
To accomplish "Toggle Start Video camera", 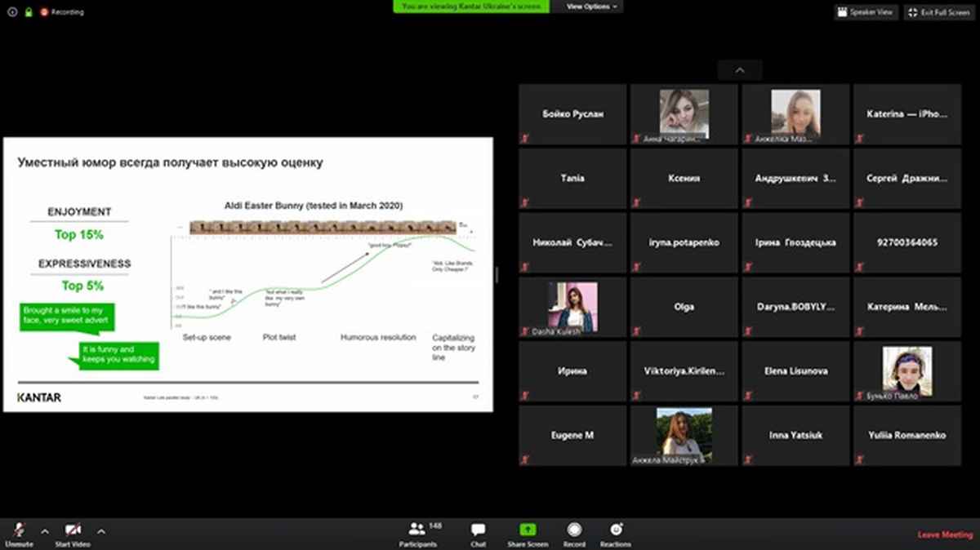I will (73, 530).
